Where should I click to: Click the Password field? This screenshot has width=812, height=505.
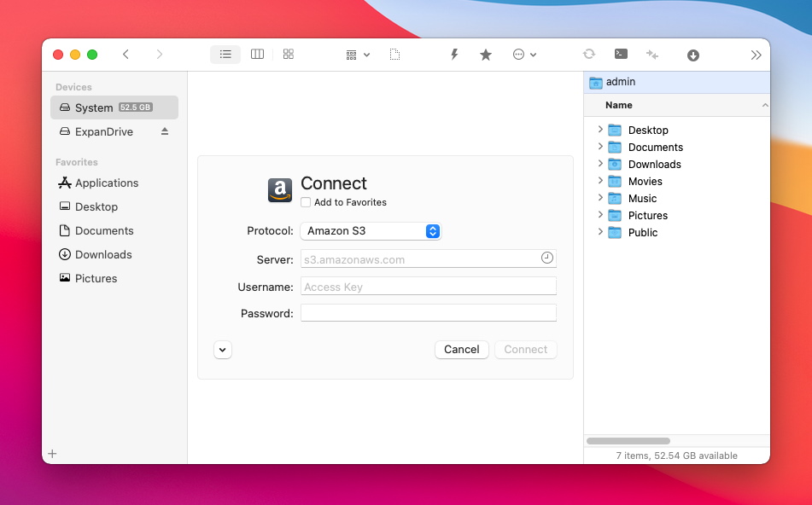[429, 312]
